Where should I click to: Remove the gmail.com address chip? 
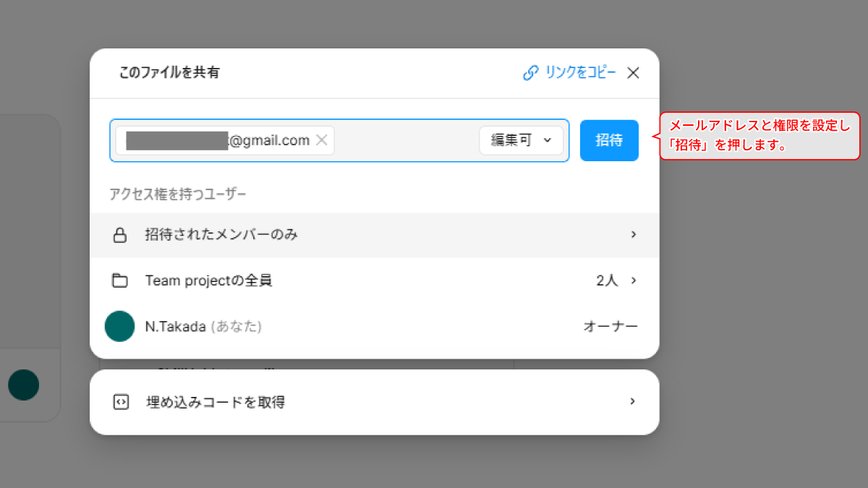click(x=322, y=140)
